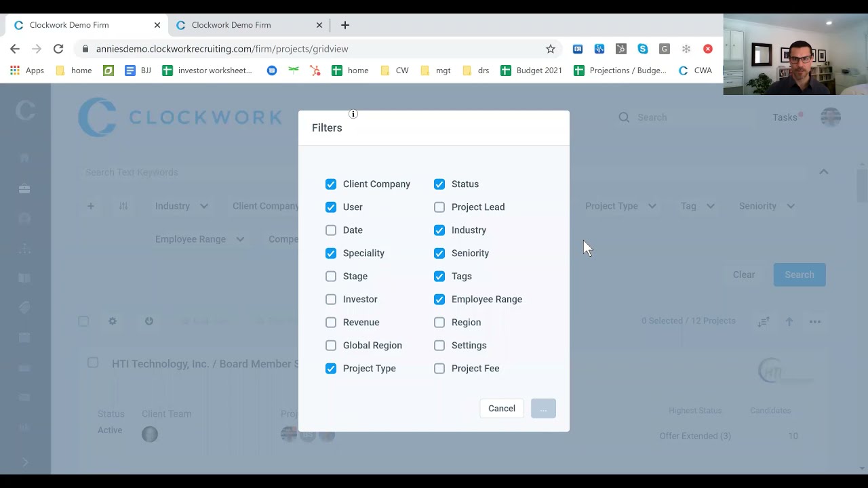Uncheck the Industry filter checkbox

(x=439, y=230)
